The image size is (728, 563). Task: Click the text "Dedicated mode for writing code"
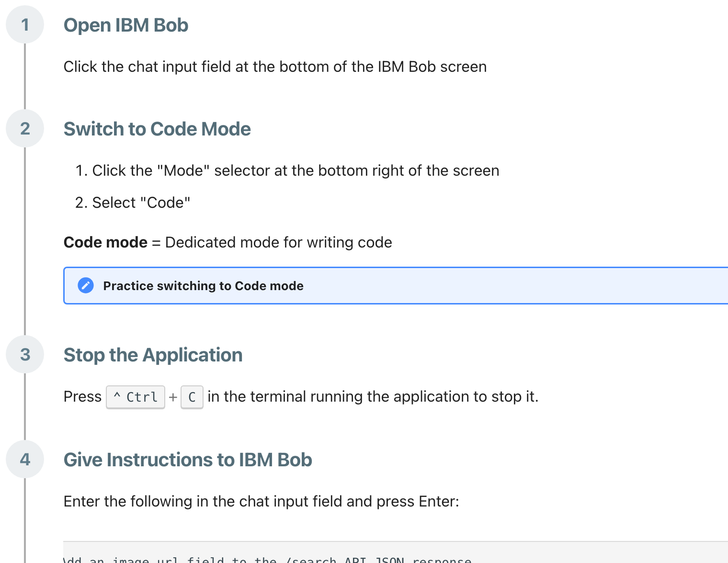point(279,242)
